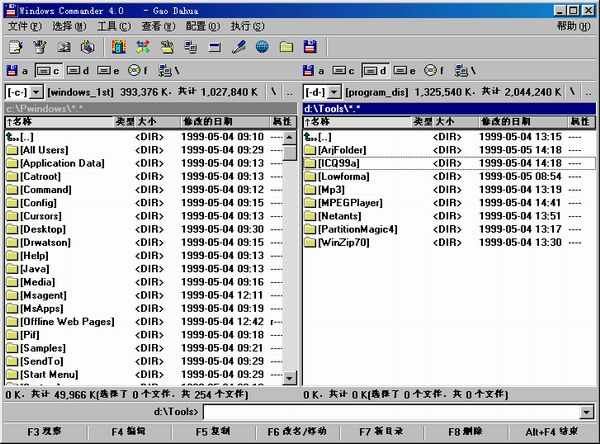Image resolution: width=600 pixels, height=444 pixels.
Task: Click the yellow sale tag toolbar icon
Action: coord(167,47)
